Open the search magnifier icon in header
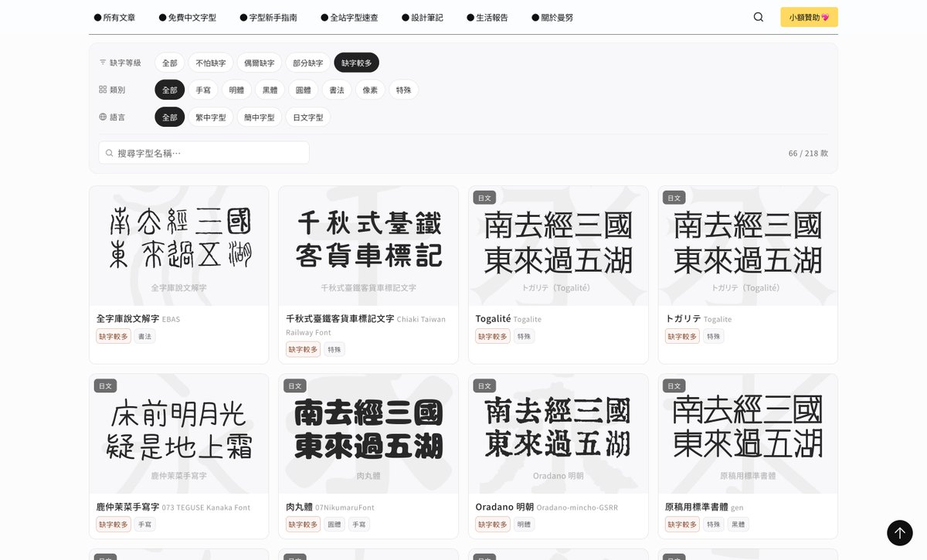Screen dimensions: 927x560 point(759,17)
